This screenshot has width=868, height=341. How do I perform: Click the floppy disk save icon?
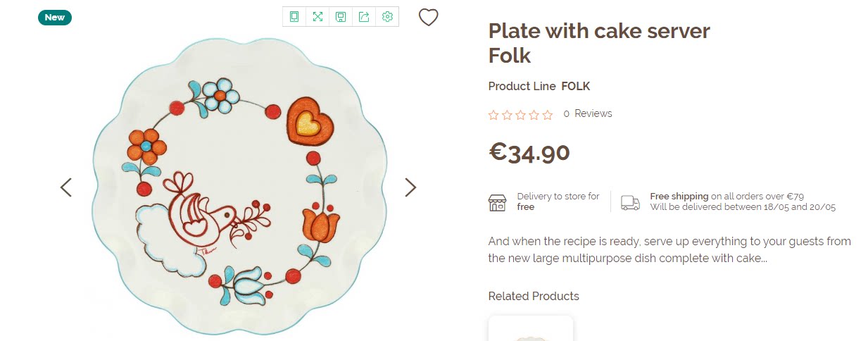pos(341,17)
